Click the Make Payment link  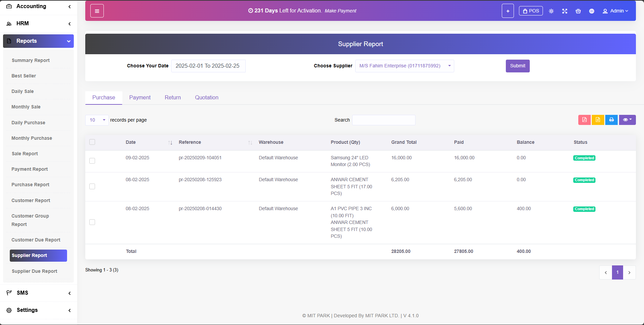point(340,11)
